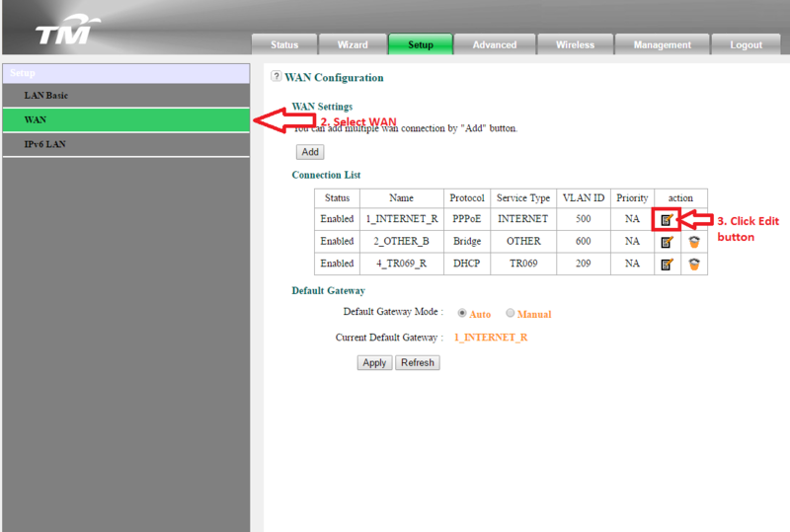Click the Logout tab
The height and width of the screenshot is (532, 790).
click(x=746, y=44)
